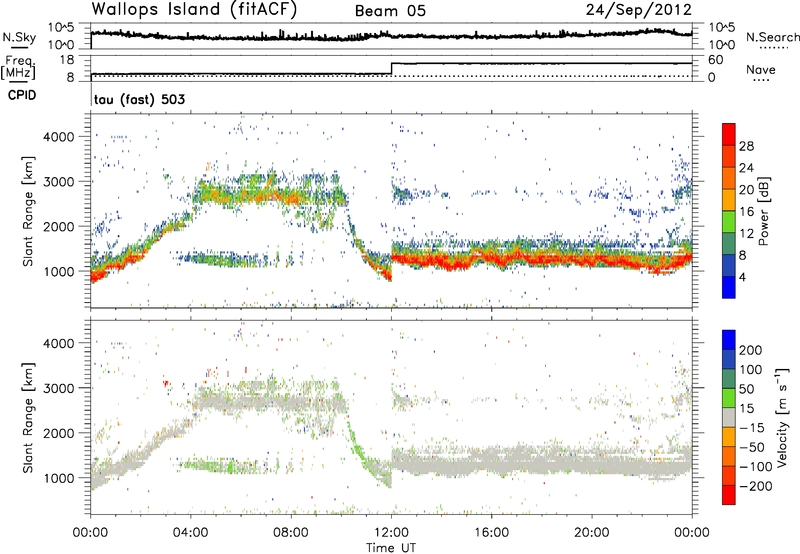The image size is (800, 554).
Task: Click the "Time UT" axis title
Action: pyautogui.click(x=391, y=548)
